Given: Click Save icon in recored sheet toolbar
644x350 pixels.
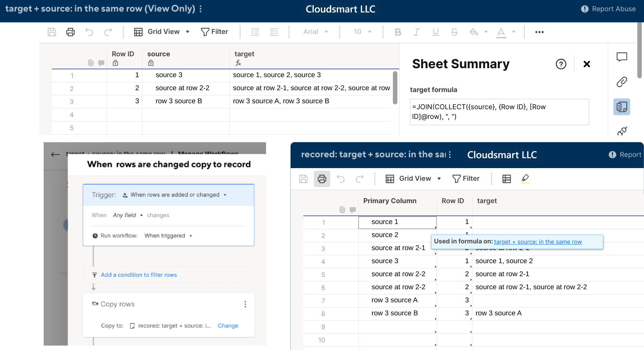Looking at the screenshot, I should [303, 179].
